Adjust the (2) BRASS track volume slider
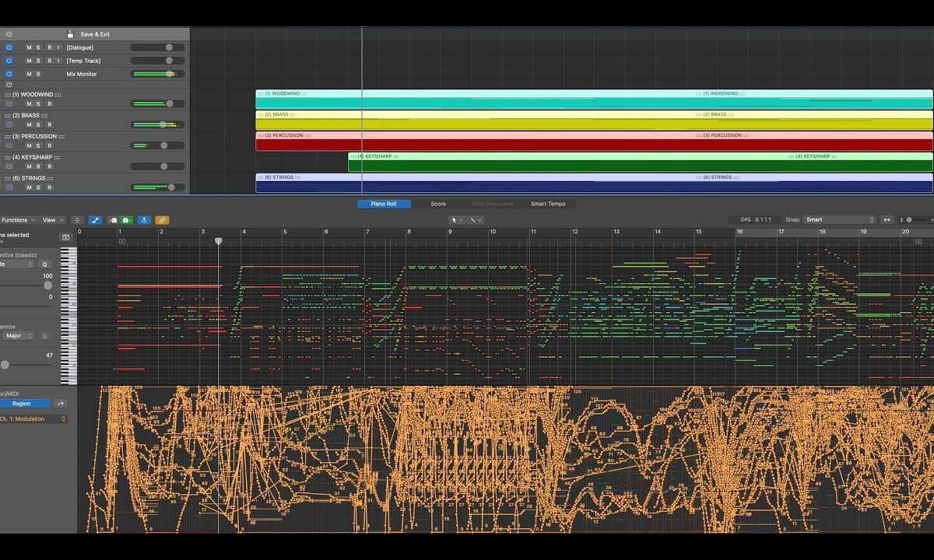The width and height of the screenshot is (934, 560). click(163, 124)
